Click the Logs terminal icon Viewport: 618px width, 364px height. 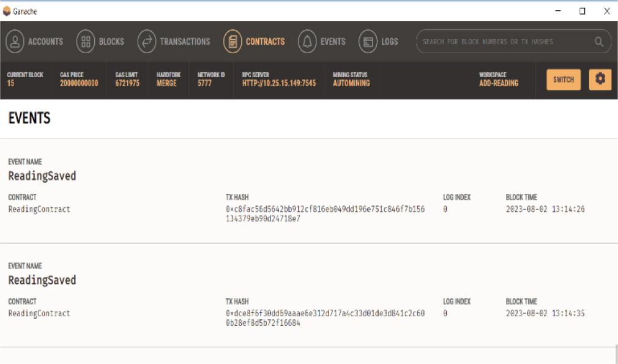(368, 42)
